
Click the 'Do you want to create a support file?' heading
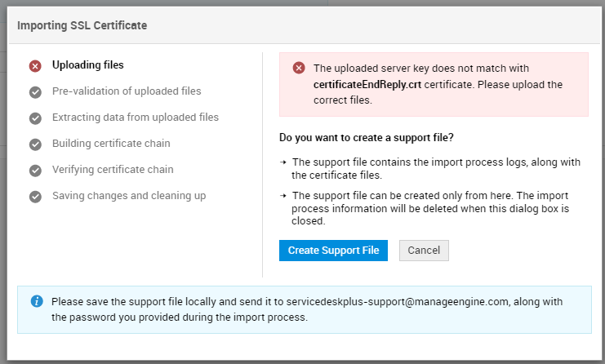(367, 136)
